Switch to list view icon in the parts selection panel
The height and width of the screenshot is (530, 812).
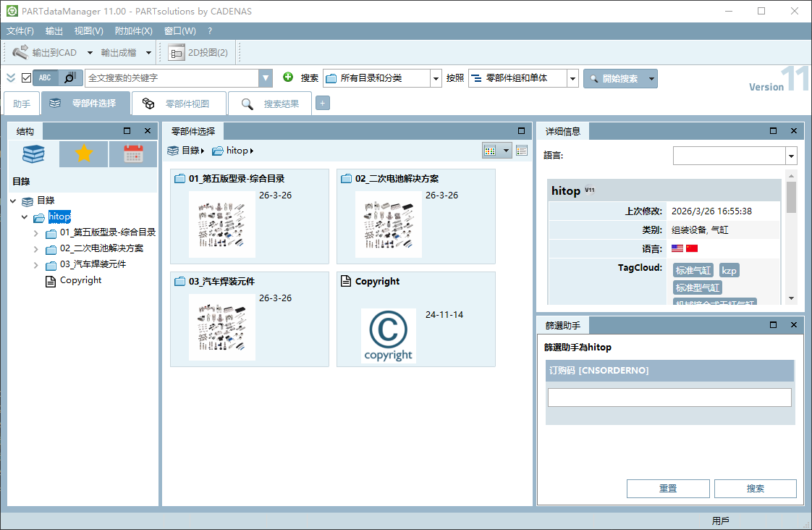(522, 151)
